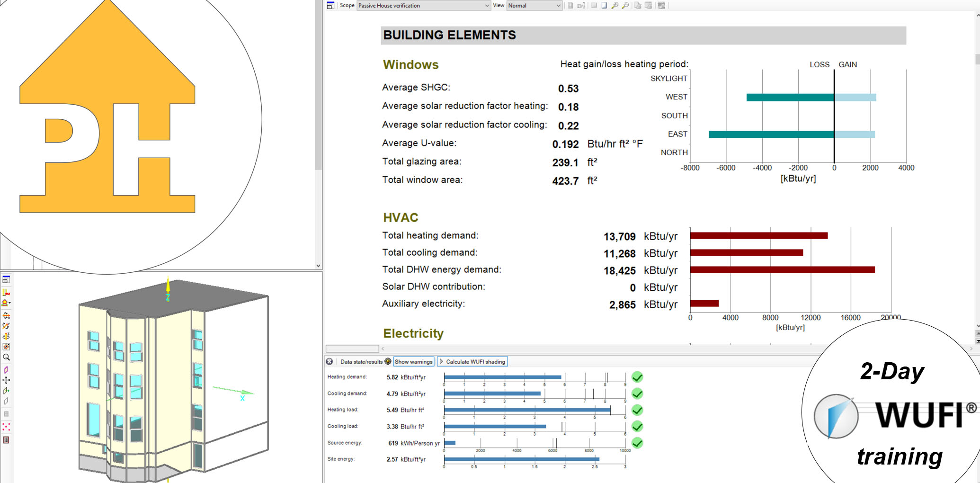The height and width of the screenshot is (483, 980).
Task: Click zoom in magnifier in report toolbar
Action: pos(615,6)
